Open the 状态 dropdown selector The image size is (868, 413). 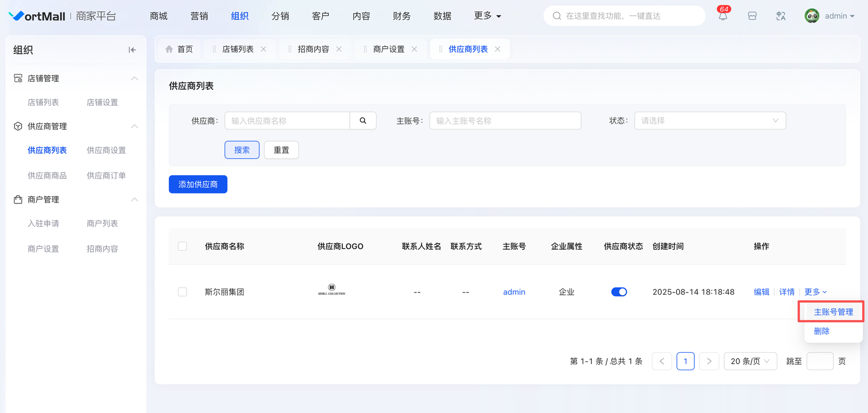[x=710, y=120]
